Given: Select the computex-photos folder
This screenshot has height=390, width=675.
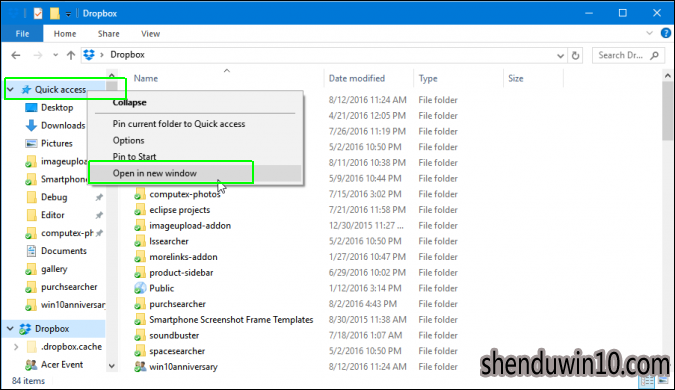Looking at the screenshot, I should coord(185,194).
